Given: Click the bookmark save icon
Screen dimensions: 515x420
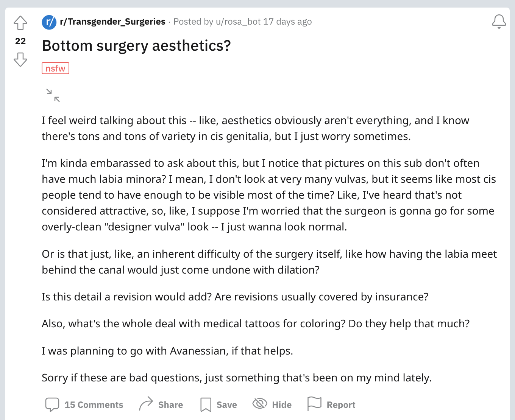Looking at the screenshot, I should pos(206,404).
